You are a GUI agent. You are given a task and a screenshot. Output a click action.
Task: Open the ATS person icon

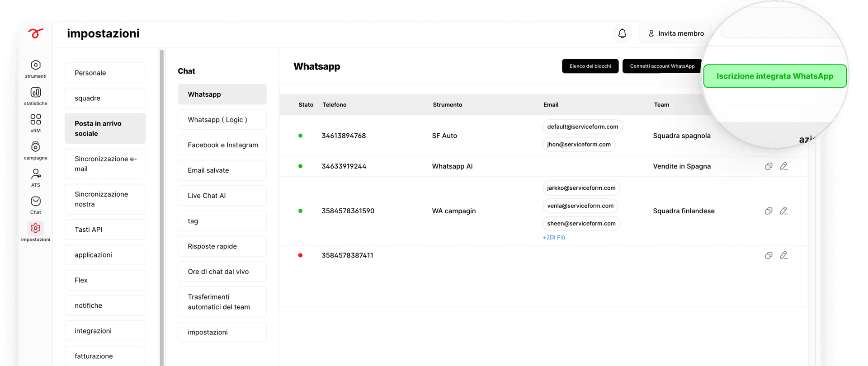click(x=36, y=174)
